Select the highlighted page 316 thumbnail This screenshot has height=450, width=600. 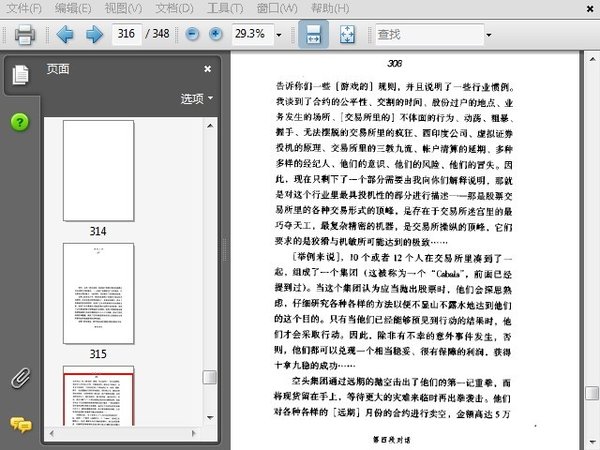point(98,396)
